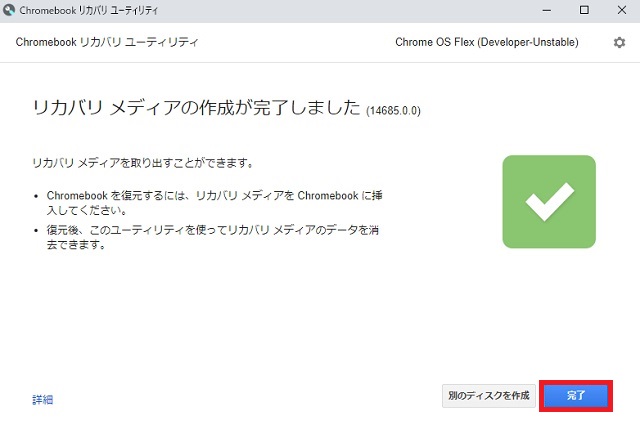
Task: Click the bullet about erasing recovery media data
Action: pyautogui.click(x=213, y=237)
